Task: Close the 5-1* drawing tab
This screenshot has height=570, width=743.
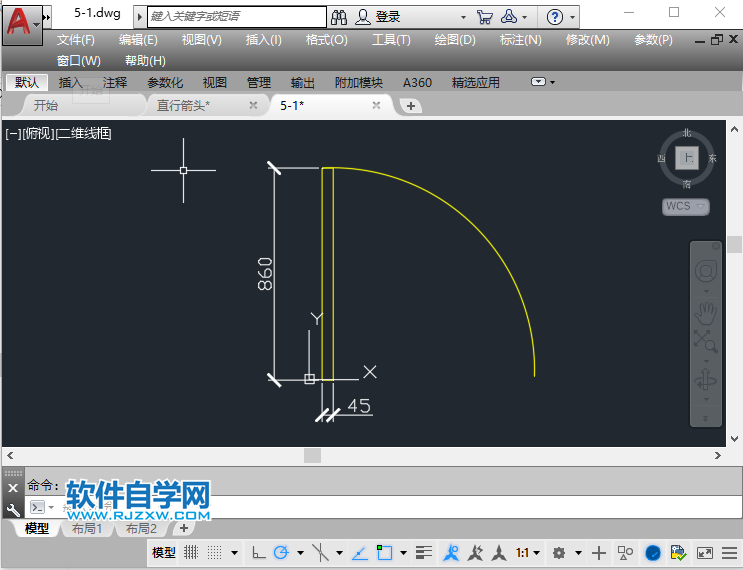Action: 376,105
